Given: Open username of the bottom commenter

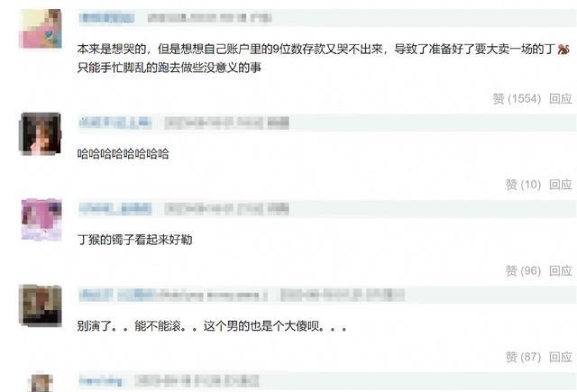Looking at the screenshot, I should pos(100,381).
